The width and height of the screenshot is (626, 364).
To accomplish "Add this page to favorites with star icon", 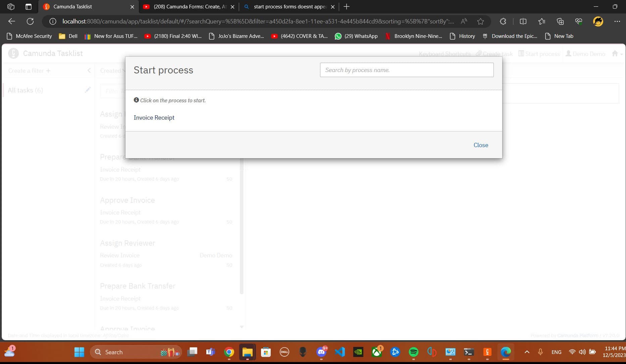I will click(x=480, y=21).
